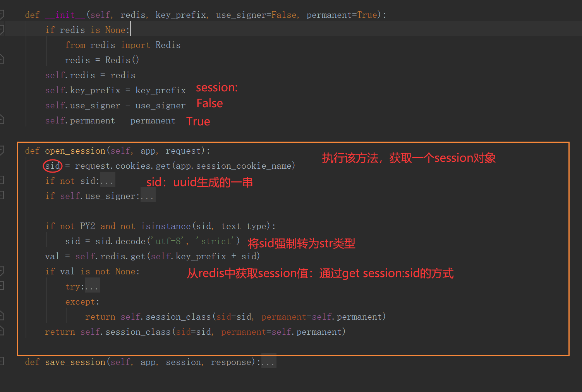Click the folded ellipsis after 'if self.use_signer:'
This screenshot has height=392, width=582.
(x=148, y=196)
